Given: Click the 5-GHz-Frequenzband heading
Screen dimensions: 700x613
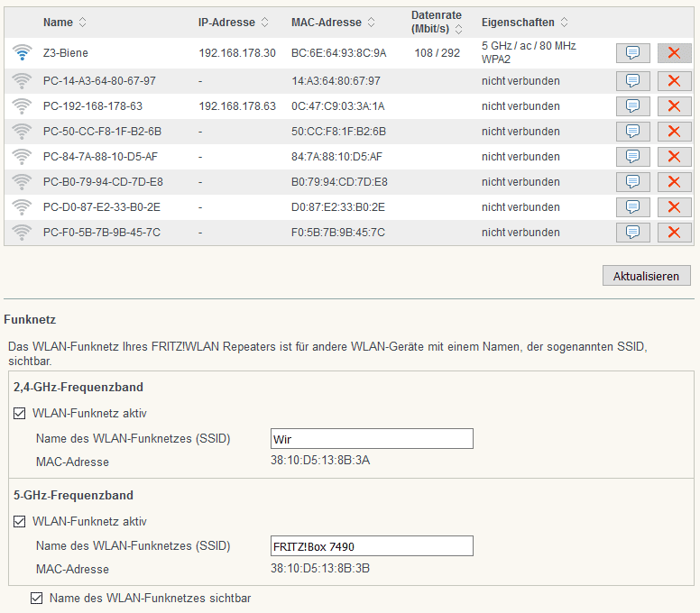Looking at the screenshot, I should click(x=73, y=495).
